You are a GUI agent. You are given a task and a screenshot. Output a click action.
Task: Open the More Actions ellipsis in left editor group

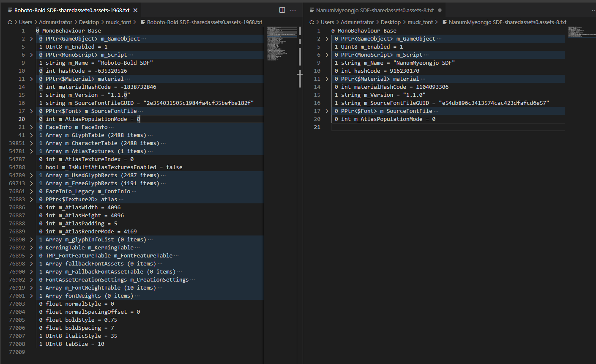point(293,10)
